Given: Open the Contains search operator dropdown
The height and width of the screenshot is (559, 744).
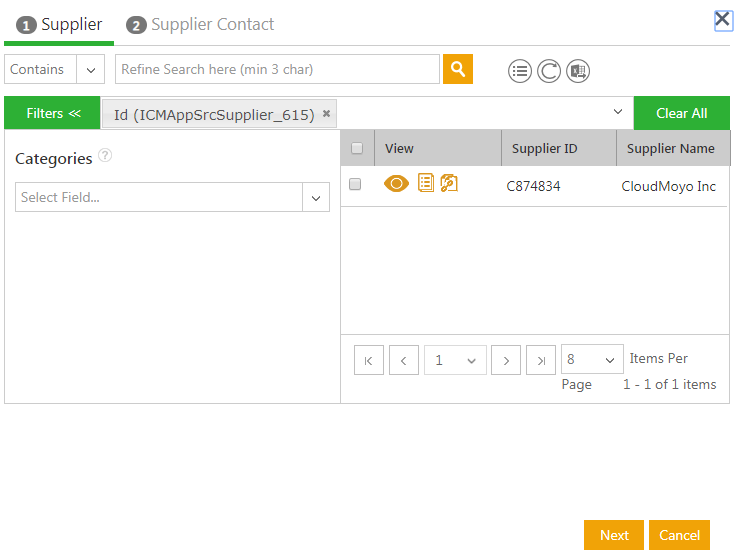Looking at the screenshot, I should point(90,70).
